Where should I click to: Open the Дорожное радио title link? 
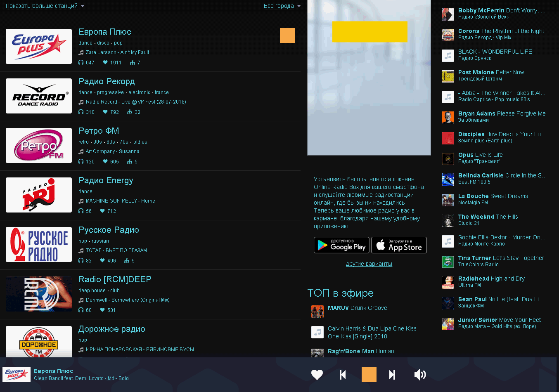tap(111, 329)
